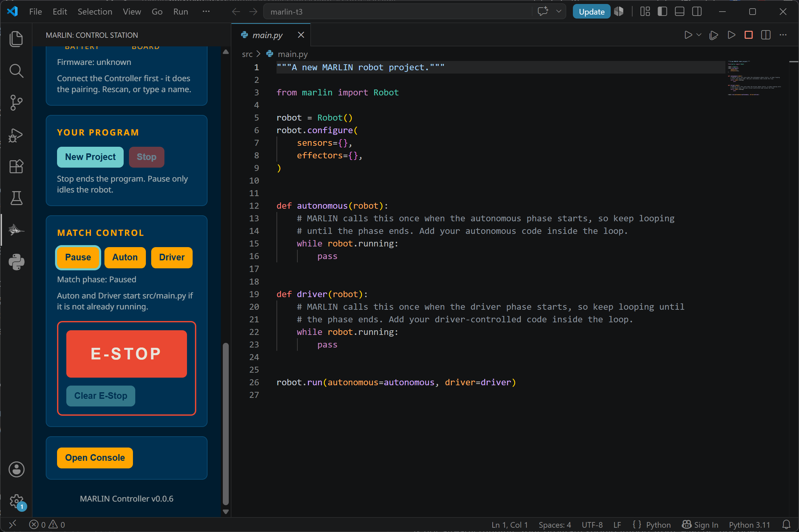Toggle the secondary side bar
This screenshot has height=532, width=799.
coord(697,12)
